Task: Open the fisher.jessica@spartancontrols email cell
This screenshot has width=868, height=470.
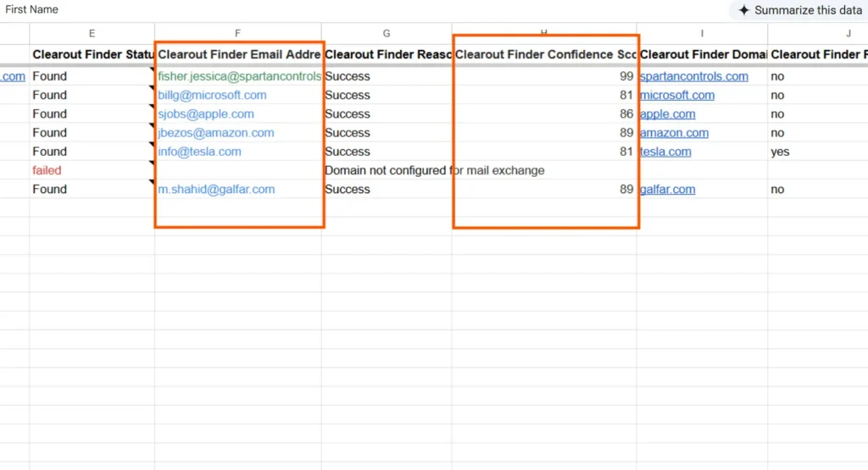Action: [238, 76]
